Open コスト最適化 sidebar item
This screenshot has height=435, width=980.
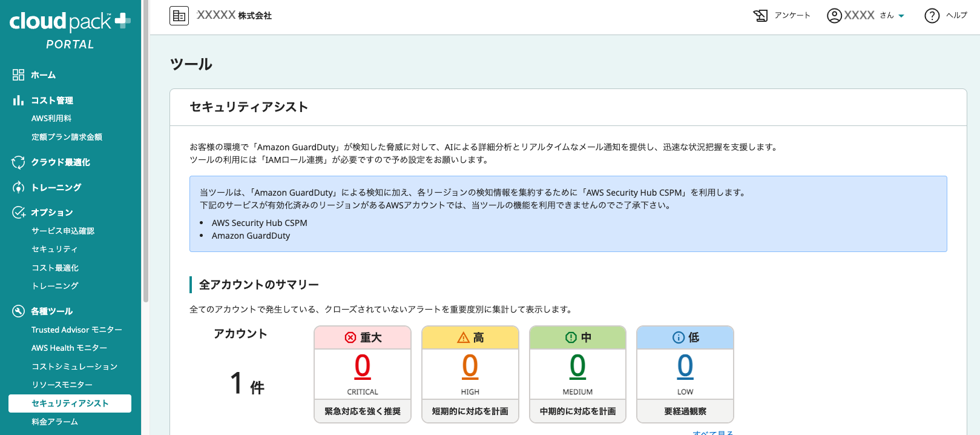pos(55,268)
